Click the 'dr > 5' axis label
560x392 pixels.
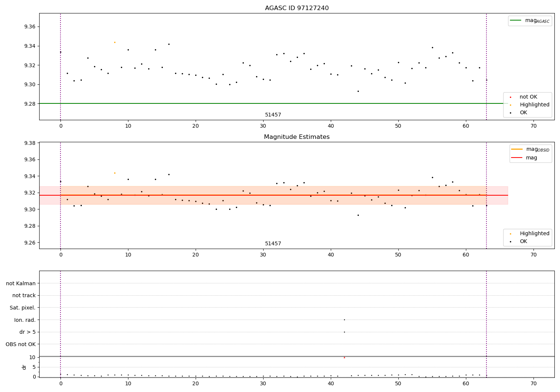point(28,332)
